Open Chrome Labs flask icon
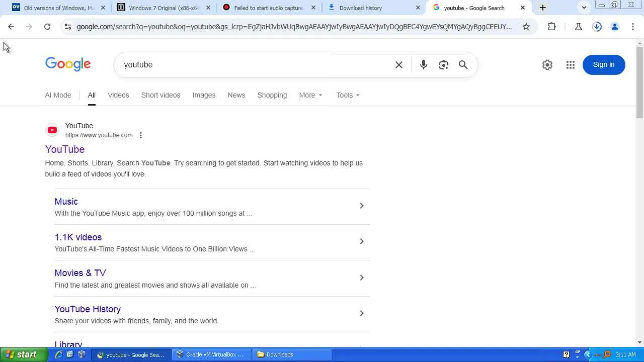This screenshot has height=362, width=644. pyautogui.click(x=579, y=27)
